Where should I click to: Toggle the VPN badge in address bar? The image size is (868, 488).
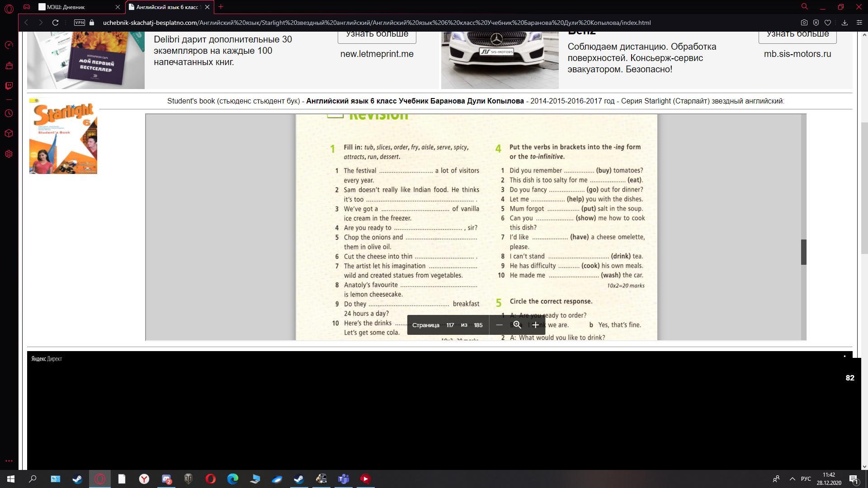point(80,23)
